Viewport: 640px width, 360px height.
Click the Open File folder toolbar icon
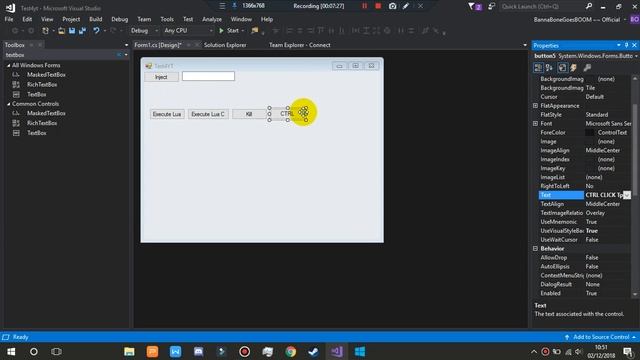tap(61, 31)
